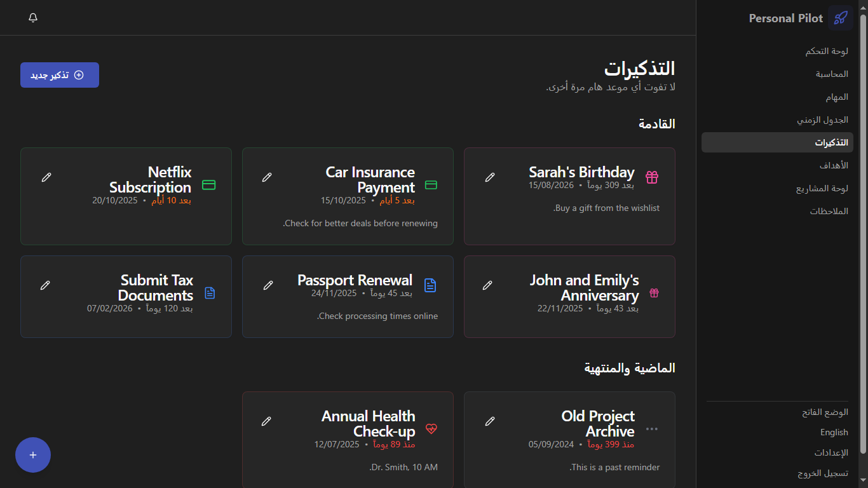Click the تذكير جديد button

click(x=60, y=75)
